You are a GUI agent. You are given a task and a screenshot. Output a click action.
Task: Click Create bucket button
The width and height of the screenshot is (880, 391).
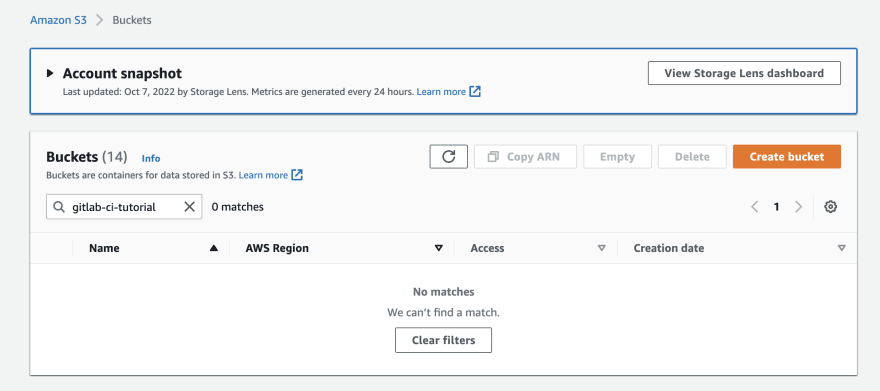(787, 157)
